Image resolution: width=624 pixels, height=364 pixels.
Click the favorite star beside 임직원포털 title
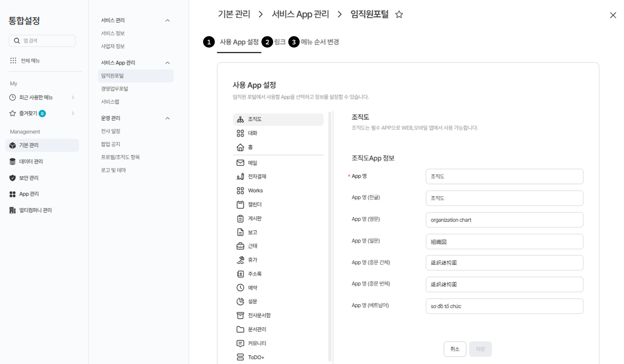tap(399, 14)
